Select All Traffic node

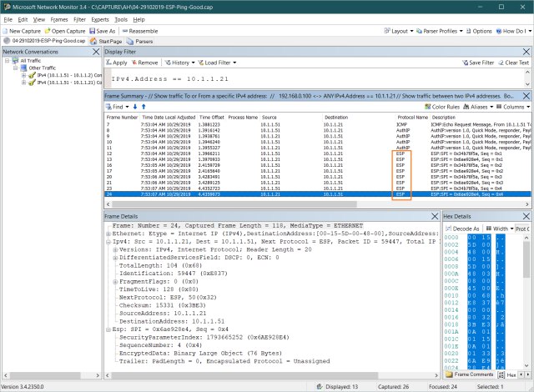(x=30, y=61)
